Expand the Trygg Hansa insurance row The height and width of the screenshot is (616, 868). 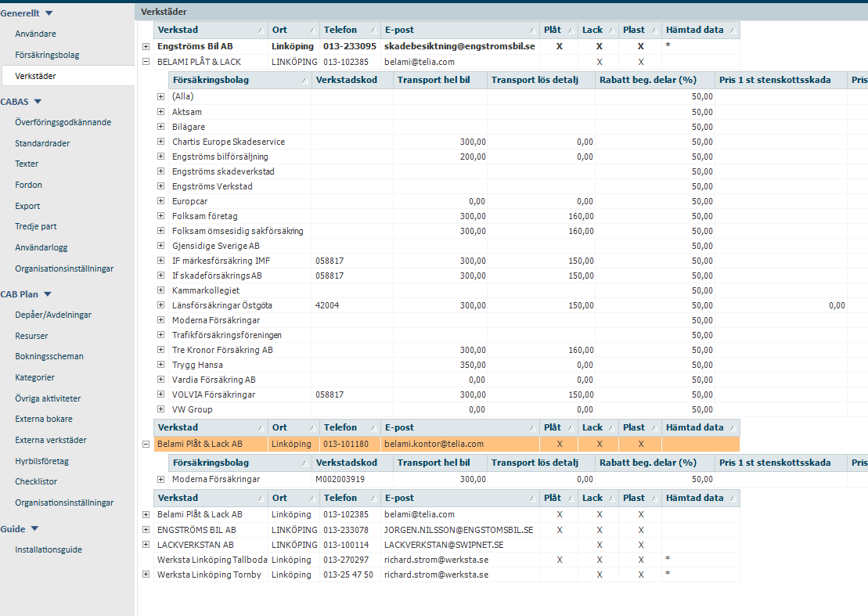[x=161, y=365]
